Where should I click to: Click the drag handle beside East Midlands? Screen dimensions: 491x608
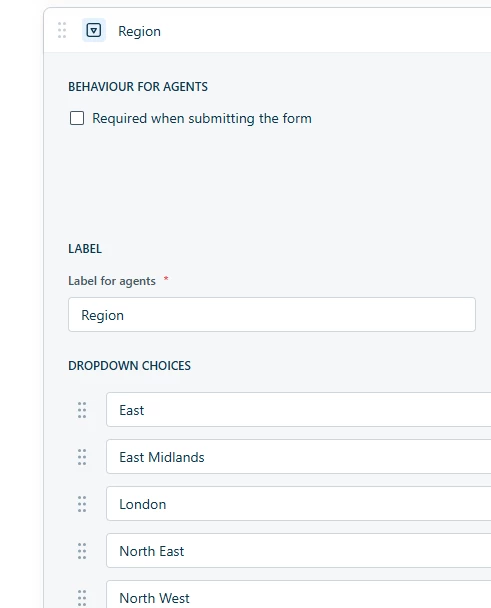coord(82,457)
